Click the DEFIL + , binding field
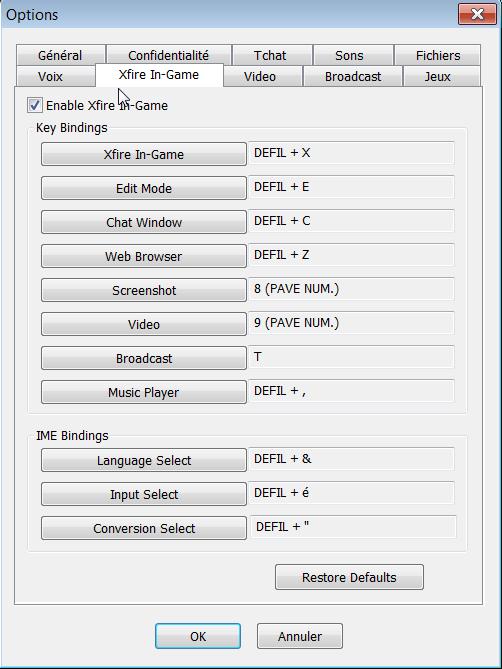502x669 pixels. [351, 391]
